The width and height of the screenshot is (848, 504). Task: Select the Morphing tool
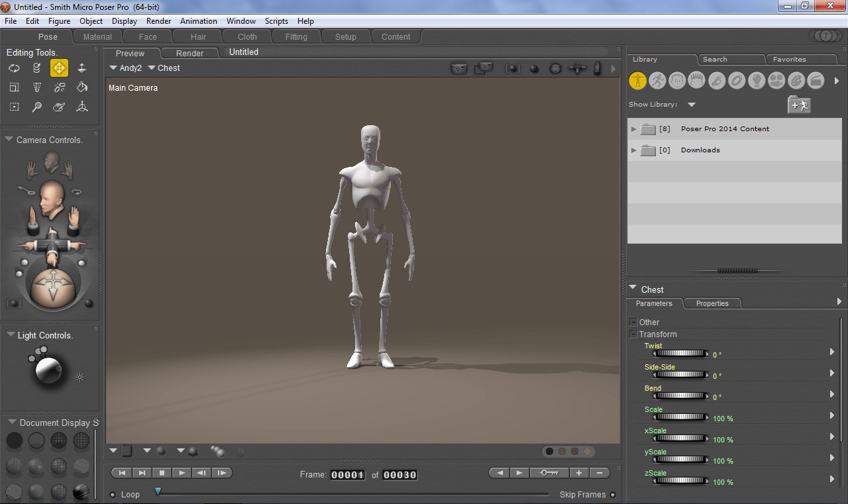[x=60, y=107]
